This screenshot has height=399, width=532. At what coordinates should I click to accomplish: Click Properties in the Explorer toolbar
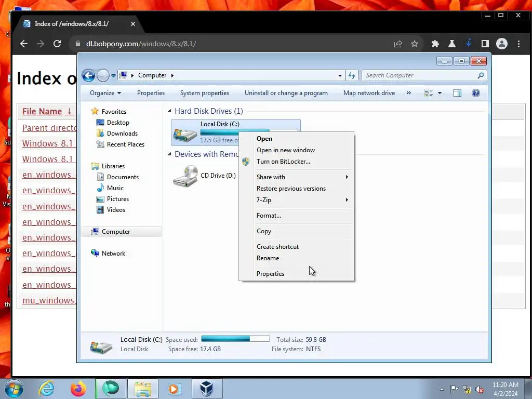click(x=151, y=93)
